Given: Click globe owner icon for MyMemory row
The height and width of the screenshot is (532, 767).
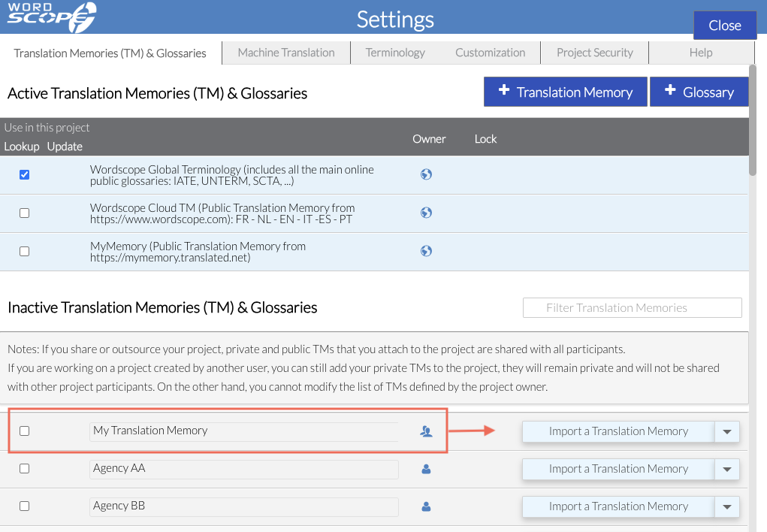Looking at the screenshot, I should click(426, 251).
